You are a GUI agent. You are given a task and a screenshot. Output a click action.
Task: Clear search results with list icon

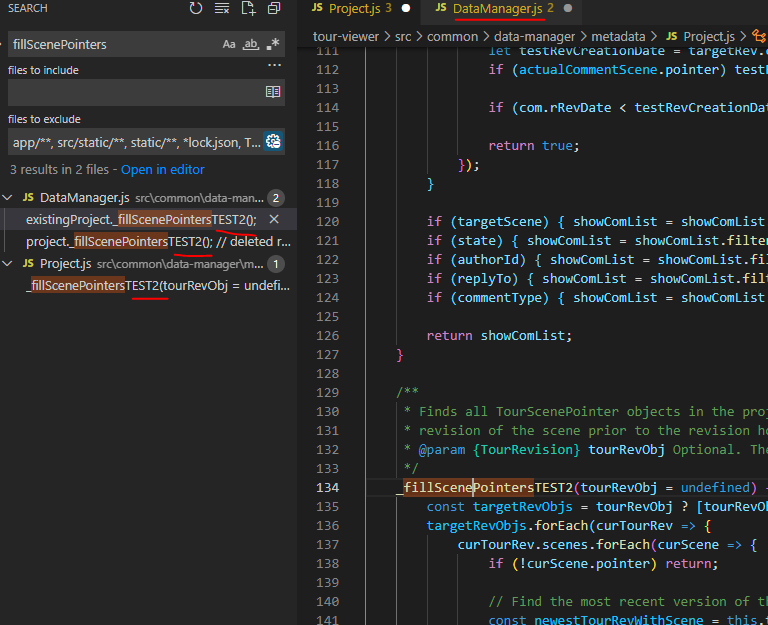coord(222,8)
